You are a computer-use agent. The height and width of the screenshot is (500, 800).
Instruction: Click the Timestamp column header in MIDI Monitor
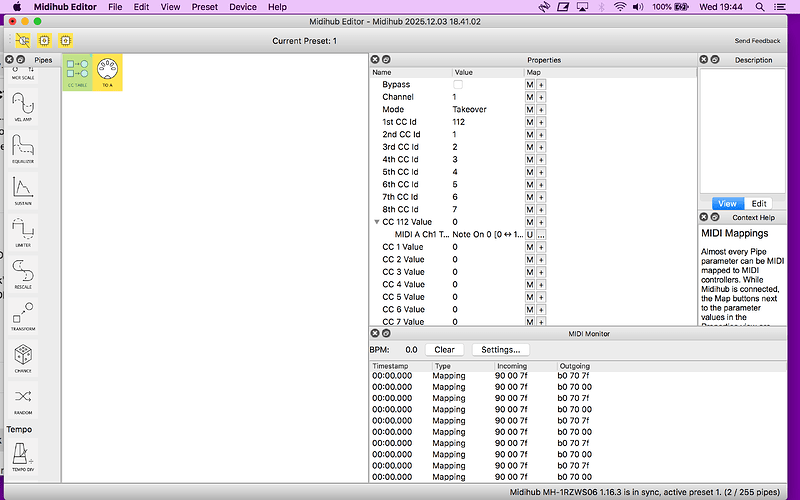click(x=401, y=366)
